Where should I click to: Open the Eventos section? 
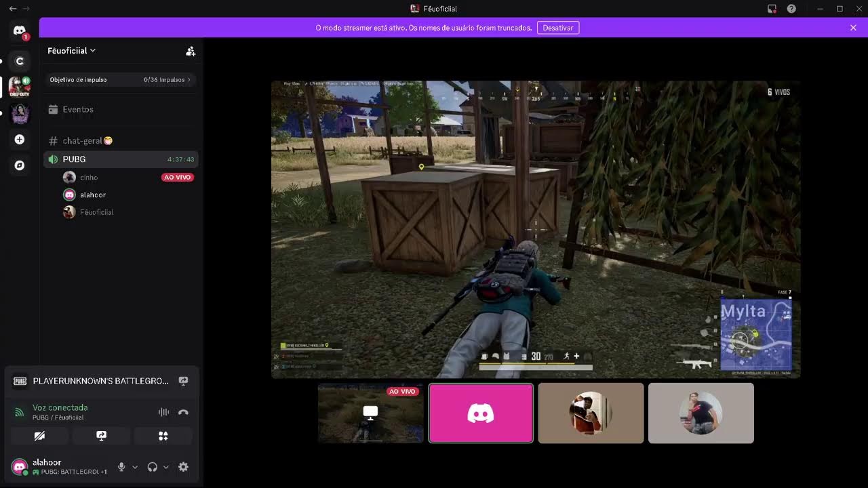(x=121, y=109)
